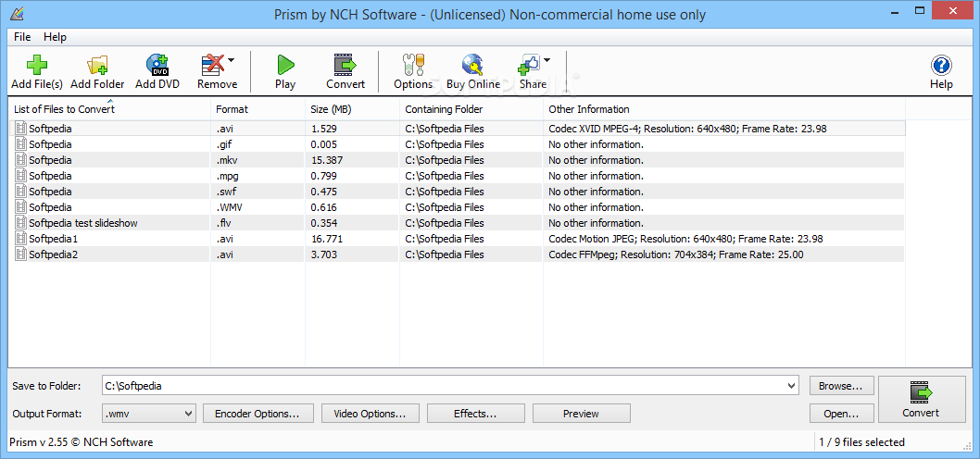This screenshot has height=459, width=980.
Task: Select file icon of Softpedia .WMV row
Action: tap(21, 206)
